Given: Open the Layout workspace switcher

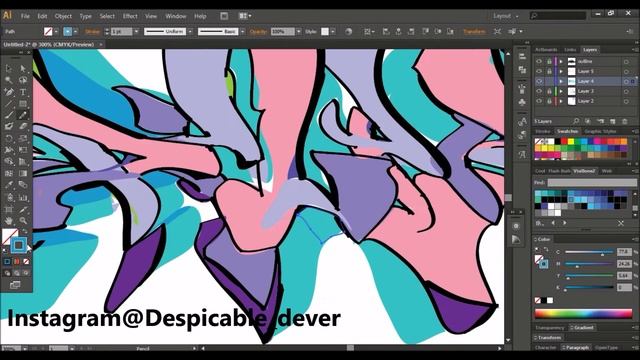Looking at the screenshot, I should coord(505,16).
